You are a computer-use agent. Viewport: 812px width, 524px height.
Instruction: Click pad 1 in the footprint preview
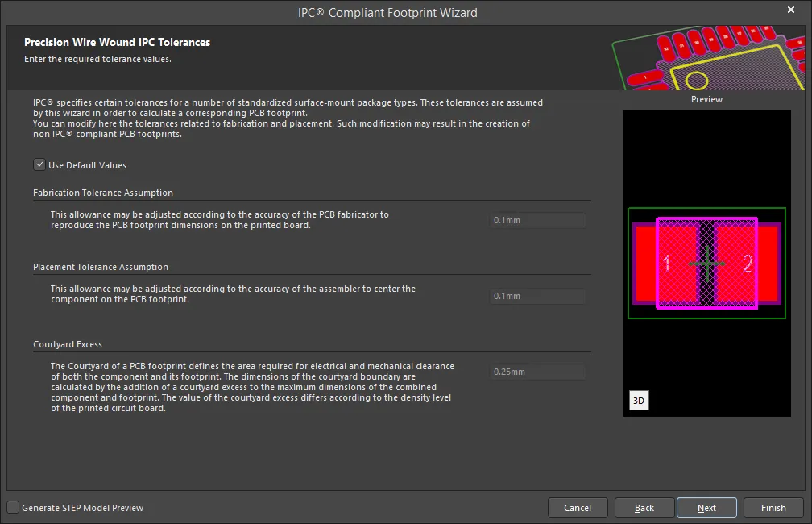[667, 264]
